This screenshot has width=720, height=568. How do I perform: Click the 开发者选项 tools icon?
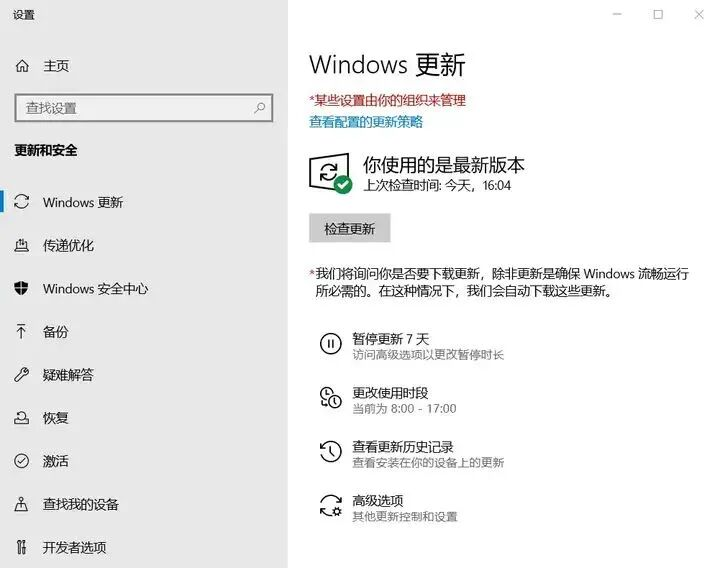[x=21, y=547]
